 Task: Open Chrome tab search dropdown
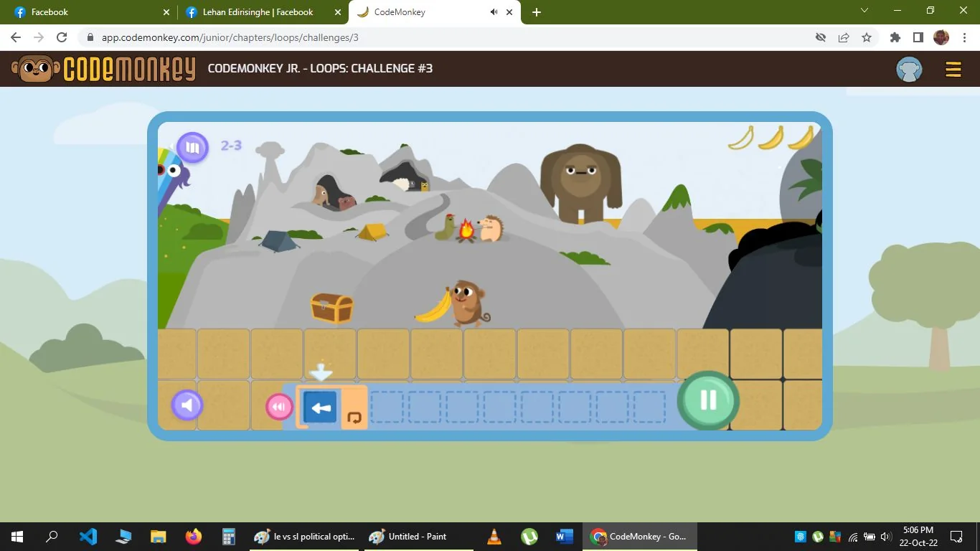tap(864, 11)
